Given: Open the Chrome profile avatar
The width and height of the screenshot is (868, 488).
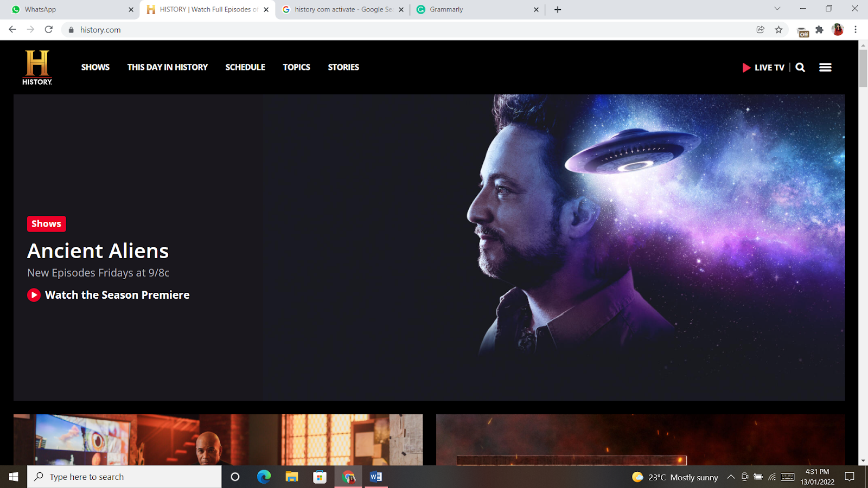Looking at the screenshot, I should pyautogui.click(x=838, y=30).
